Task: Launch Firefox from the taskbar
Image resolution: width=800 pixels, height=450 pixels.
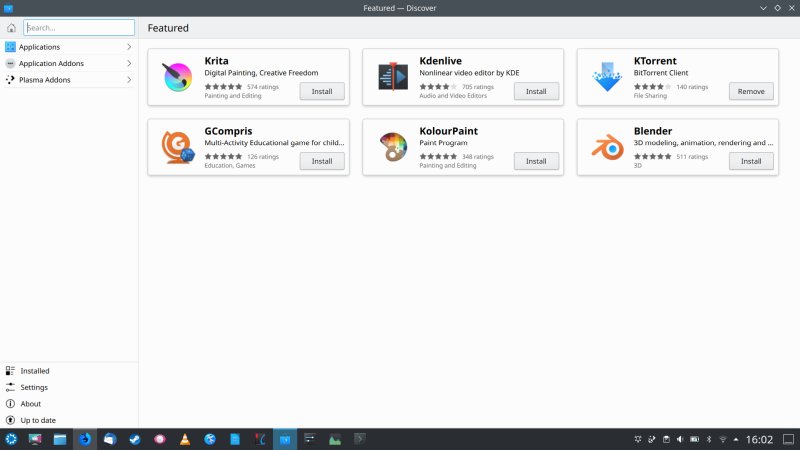Action: click(x=85, y=439)
